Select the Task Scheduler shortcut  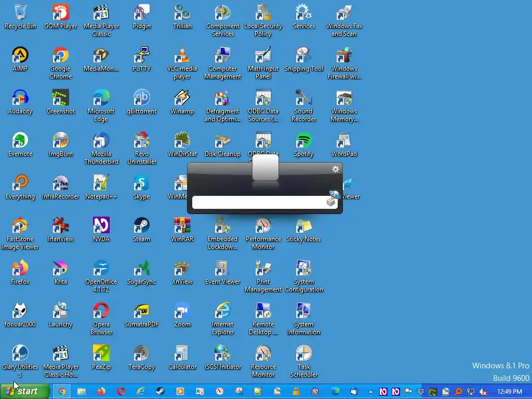click(303, 362)
